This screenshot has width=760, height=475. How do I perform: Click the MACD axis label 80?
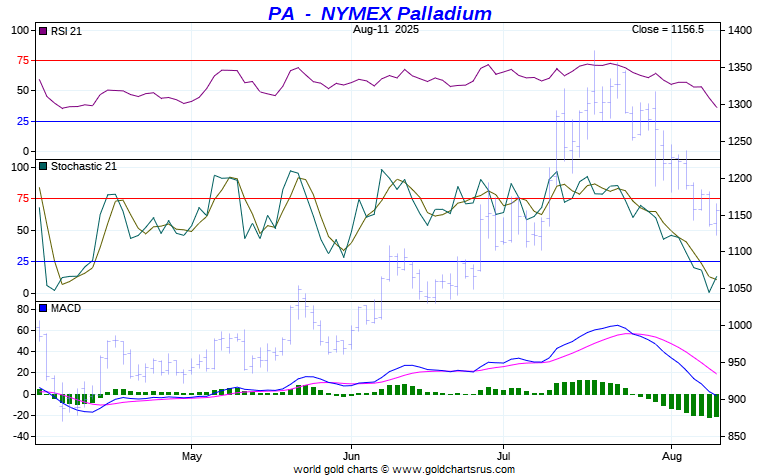tap(23, 309)
